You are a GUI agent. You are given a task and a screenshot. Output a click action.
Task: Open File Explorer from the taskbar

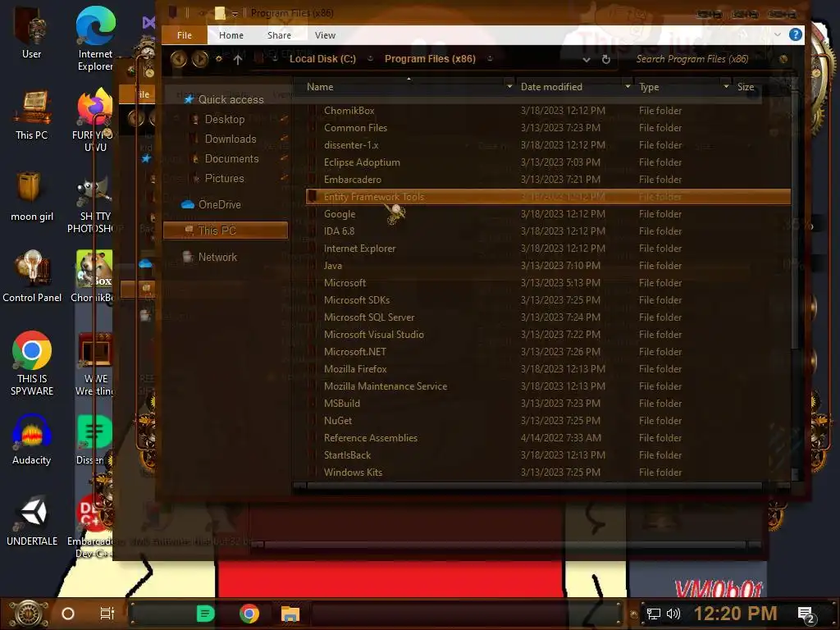click(x=290, y=614)
